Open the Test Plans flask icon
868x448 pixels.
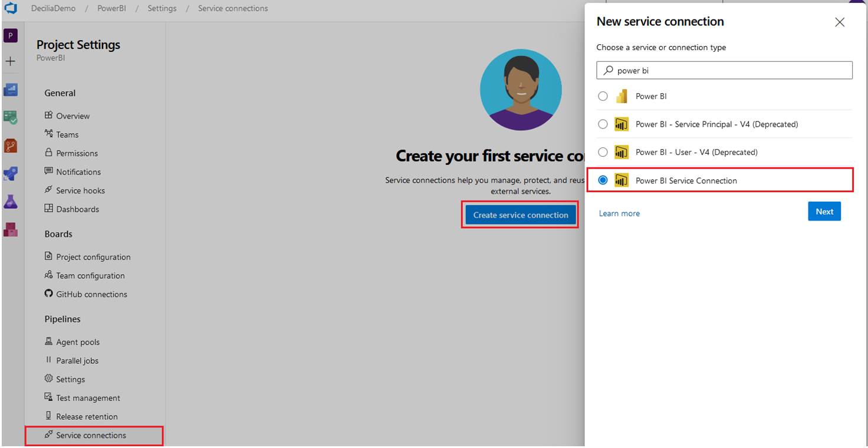pyautogui.click(x=11, y=201)
